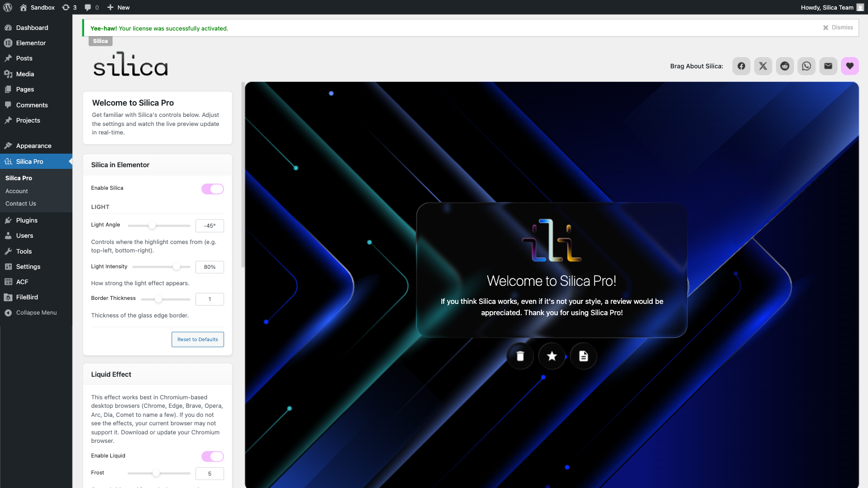Click the star icon below the welcome card
Viewport: 868px width, 488px height.
(552, 356)
